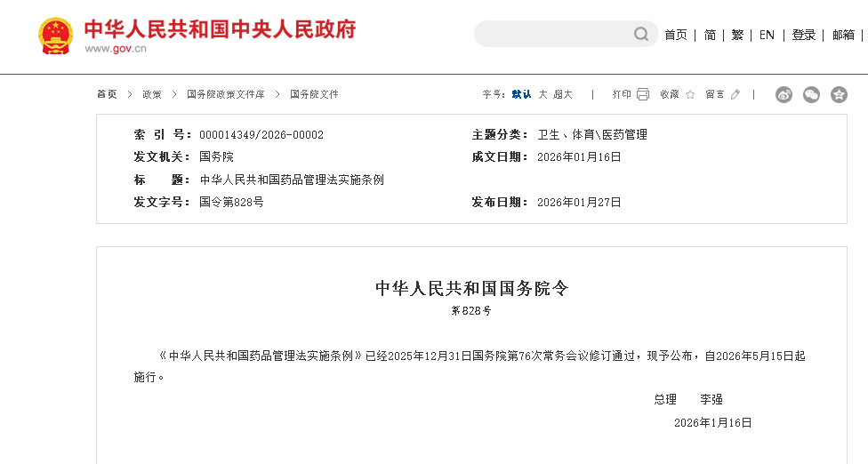Click document number 国令第828号
The height and width of the screenshot is (464, 868).
point(231,203)
